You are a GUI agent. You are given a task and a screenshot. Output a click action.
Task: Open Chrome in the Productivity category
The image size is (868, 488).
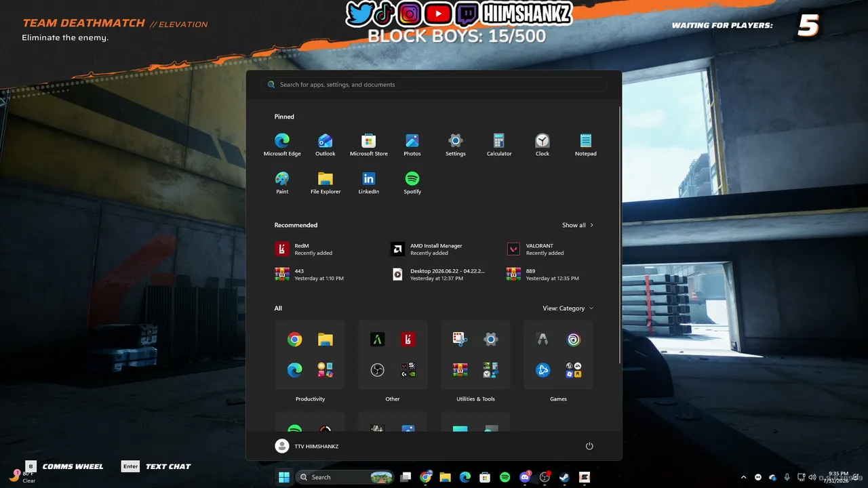(294, 340)
